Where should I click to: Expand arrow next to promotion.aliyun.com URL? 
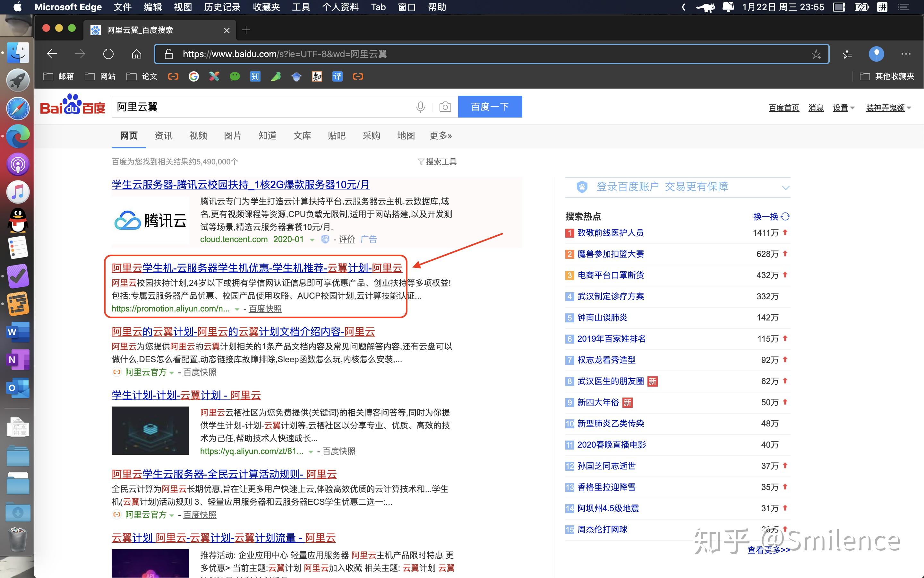237,309
